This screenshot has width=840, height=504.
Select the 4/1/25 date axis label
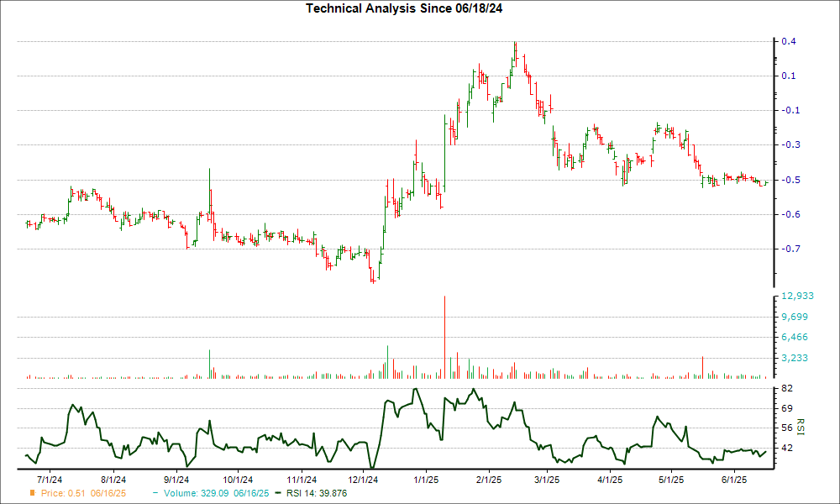coord(610,480)
